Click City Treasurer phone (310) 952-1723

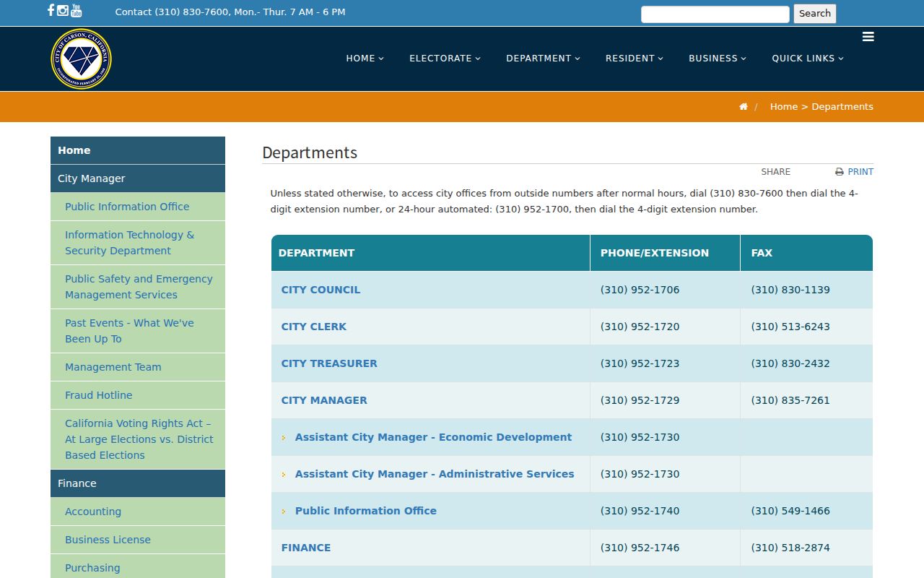click(640, 363)
